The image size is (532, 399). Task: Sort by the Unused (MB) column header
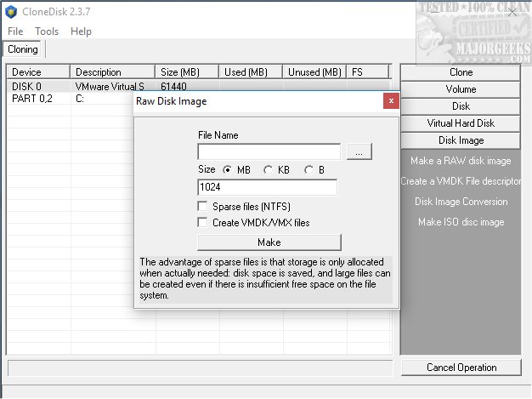(314, 72)
